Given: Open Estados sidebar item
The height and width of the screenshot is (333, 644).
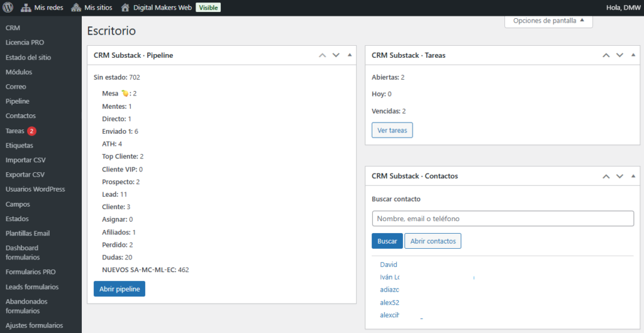Looking at the screenshot, I should [x=17, y=219].
